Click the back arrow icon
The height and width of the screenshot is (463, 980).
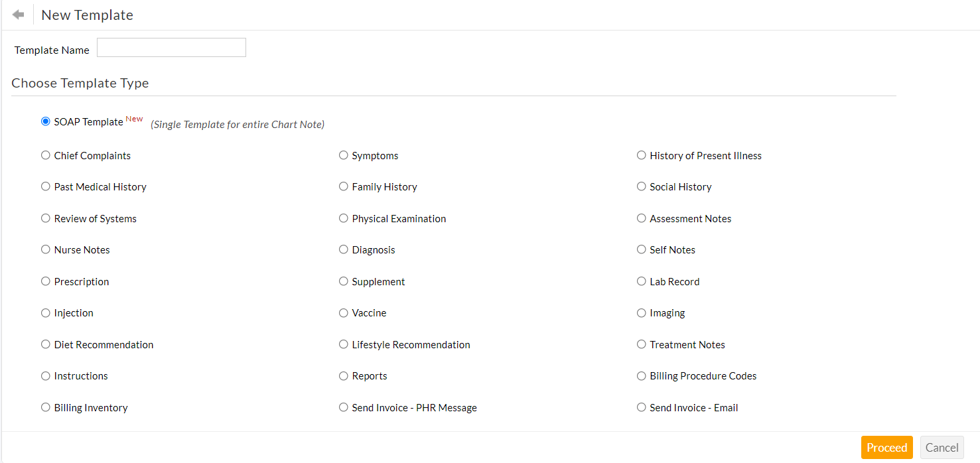[17, 13]
